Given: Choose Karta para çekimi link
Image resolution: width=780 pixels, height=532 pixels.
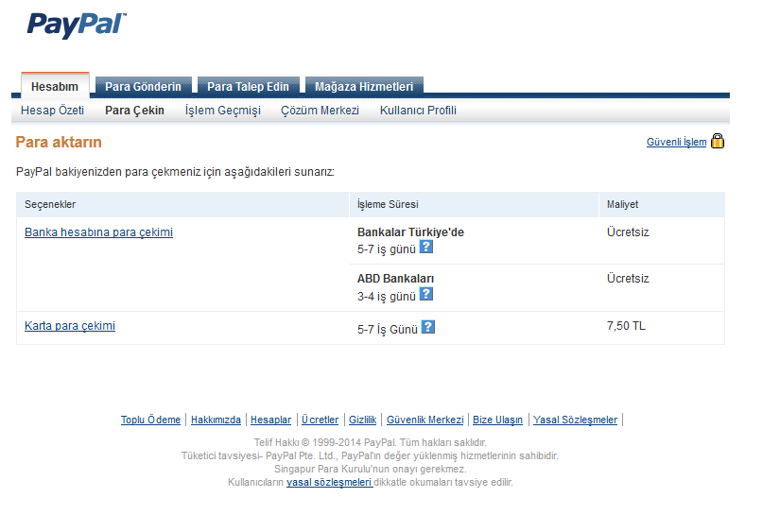Looking at the screenshot, I should point(70,326).
